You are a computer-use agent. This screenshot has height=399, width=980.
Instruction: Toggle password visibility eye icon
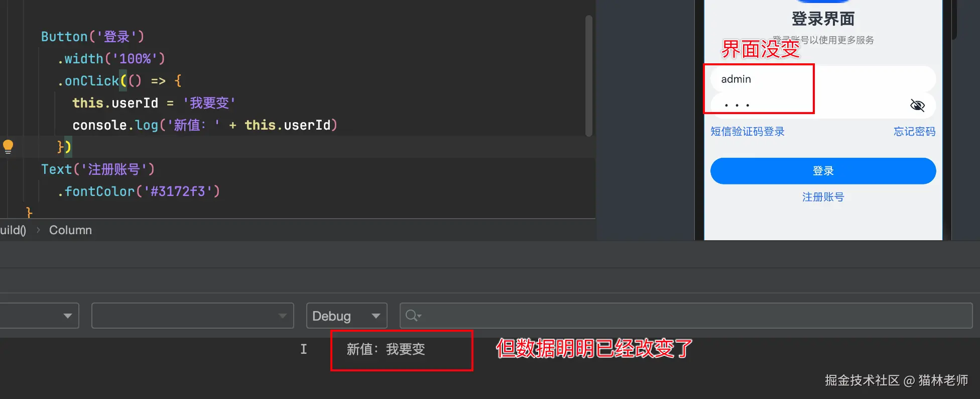[917, 105]
